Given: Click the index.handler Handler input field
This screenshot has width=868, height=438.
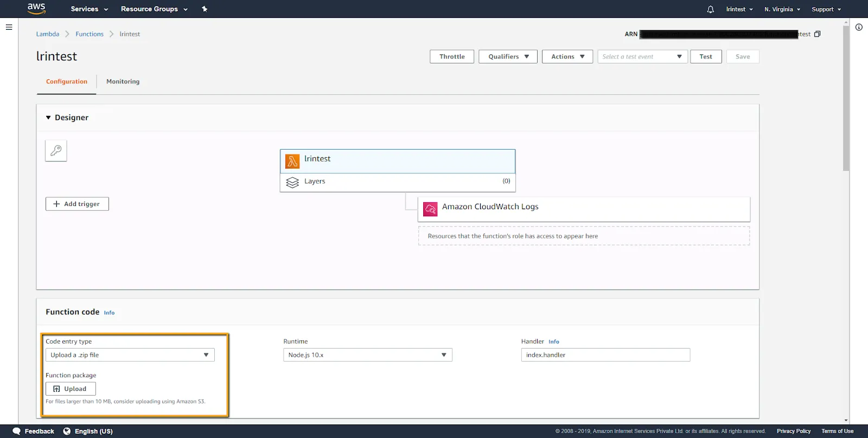Looking at the screenshot, I should pos(605,355).
